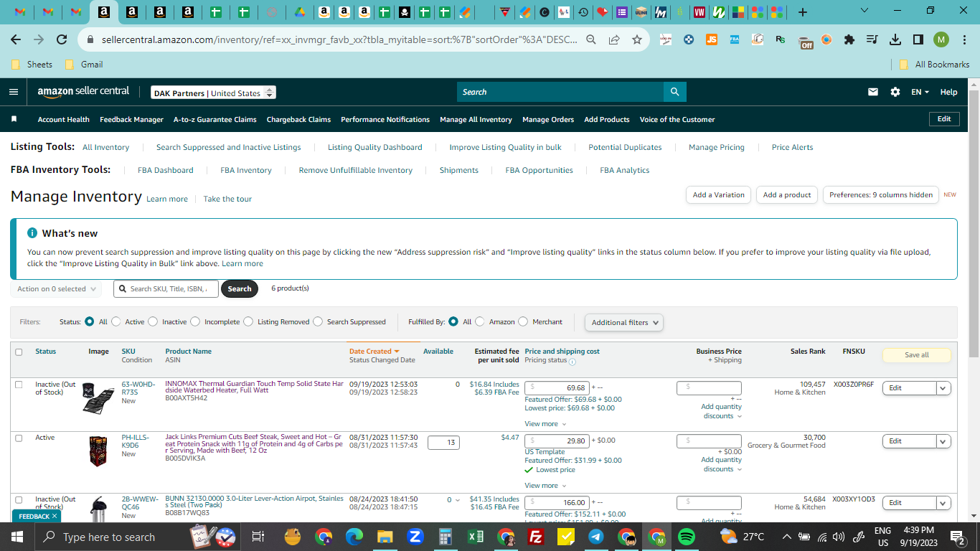
Task: Select Fulfilled By Amazon radio
Action: pos(480,321)
